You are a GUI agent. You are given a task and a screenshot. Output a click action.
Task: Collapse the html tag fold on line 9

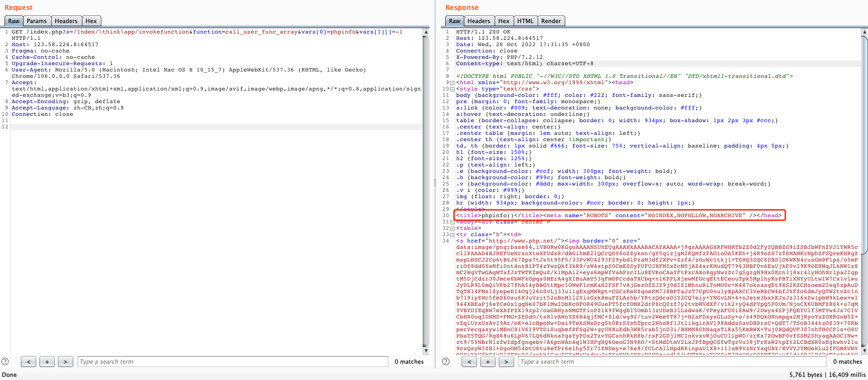point(452,83)
